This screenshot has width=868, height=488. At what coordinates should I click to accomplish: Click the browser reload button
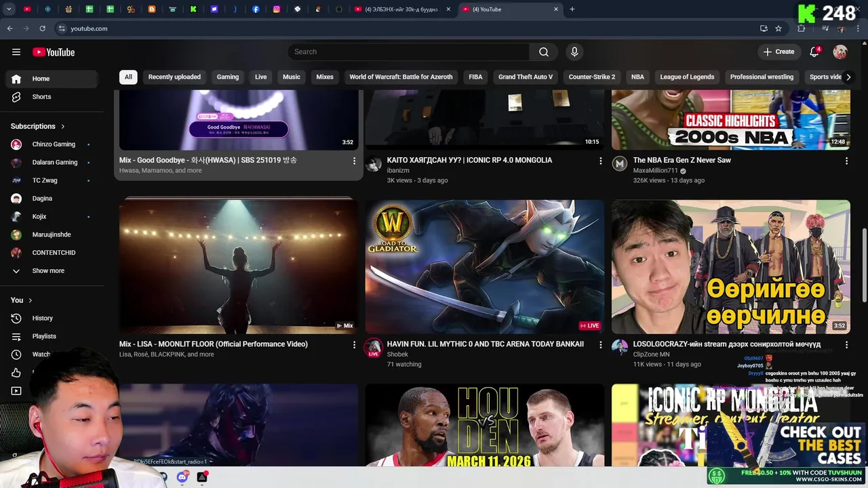tap(42, 28)
